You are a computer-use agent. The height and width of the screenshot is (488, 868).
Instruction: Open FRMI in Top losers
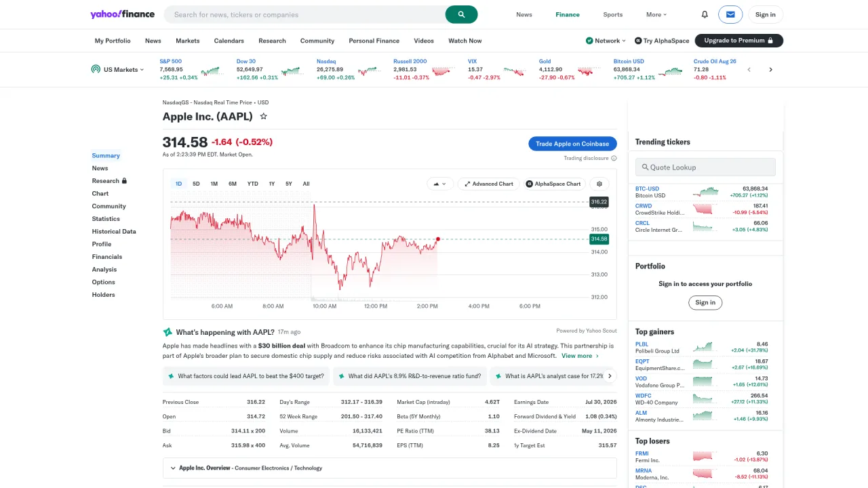tap(642, 453)
